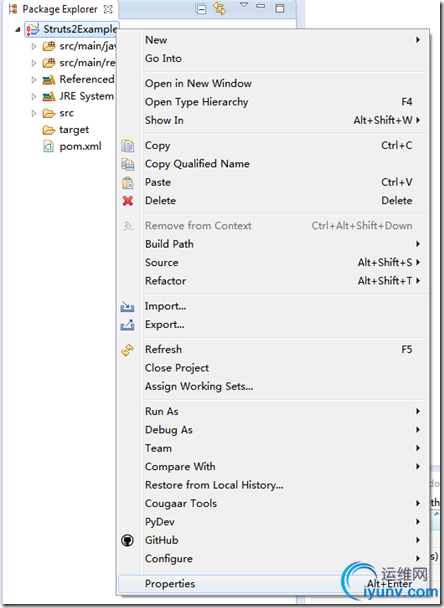Viewport: 444px width, 608px height.
Task: Click the Import icon
Action: [x=128, y=307]
